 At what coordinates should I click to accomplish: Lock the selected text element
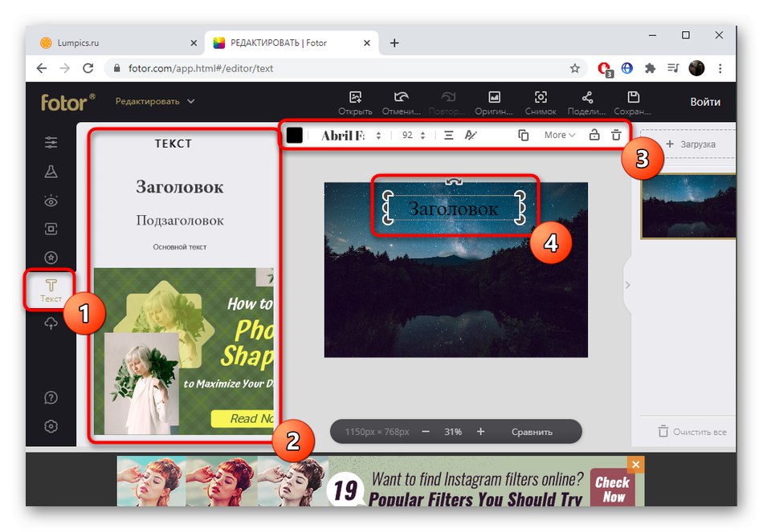tap(594, 135)
